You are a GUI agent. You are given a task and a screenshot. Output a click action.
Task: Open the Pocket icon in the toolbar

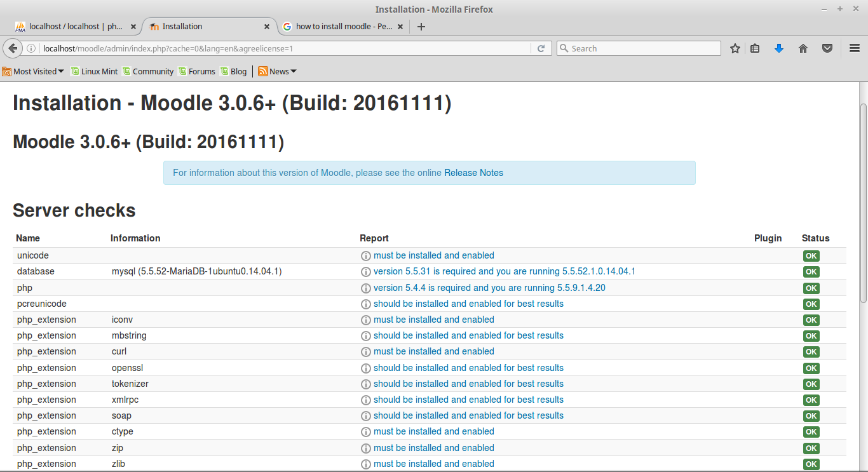pyautogui.click(x=827, y=48)
